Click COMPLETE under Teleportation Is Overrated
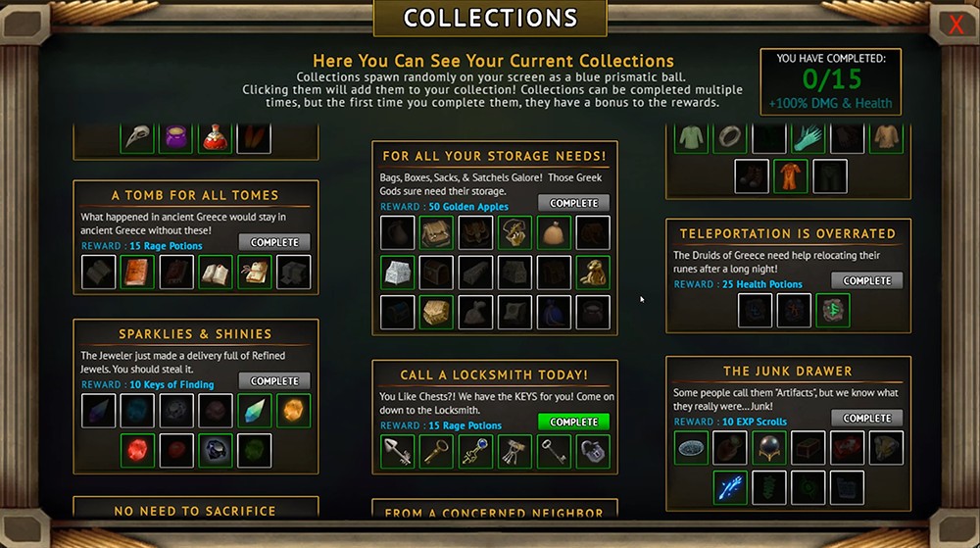 click(x=866, y=280)
